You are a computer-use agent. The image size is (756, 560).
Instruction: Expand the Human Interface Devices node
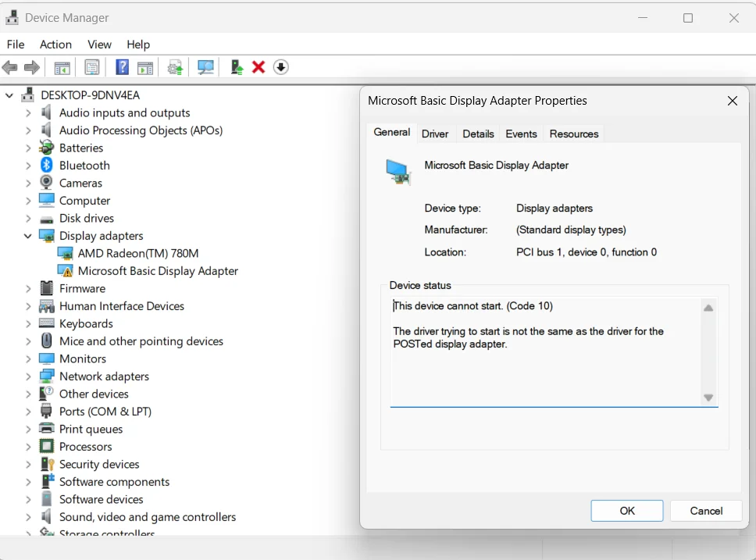coord(28,306)
